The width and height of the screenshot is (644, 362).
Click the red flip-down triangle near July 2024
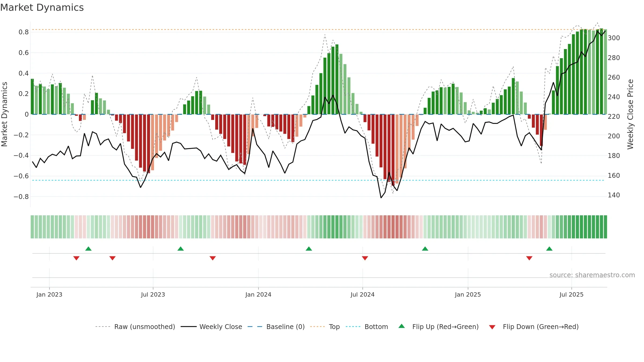[x=365, y=258]
